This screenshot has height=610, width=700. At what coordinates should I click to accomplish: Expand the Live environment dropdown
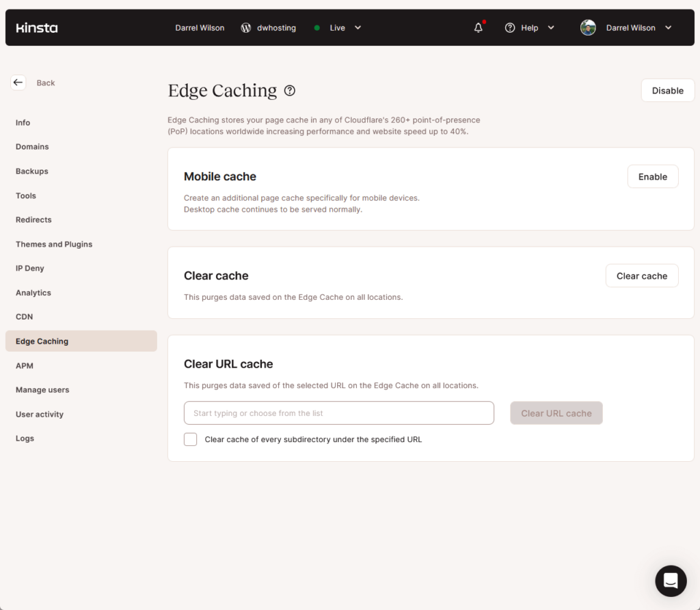358,28
